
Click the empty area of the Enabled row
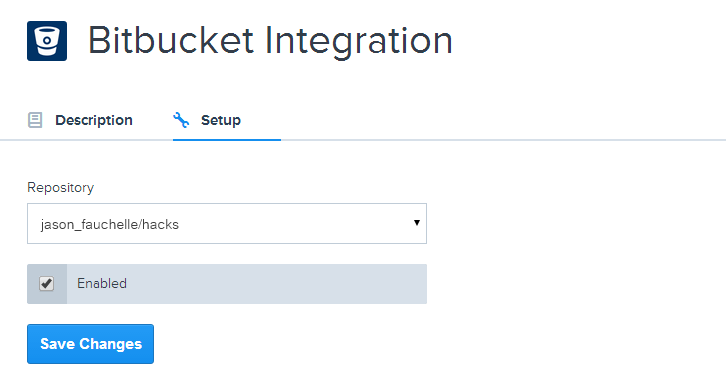pos(278,284)
